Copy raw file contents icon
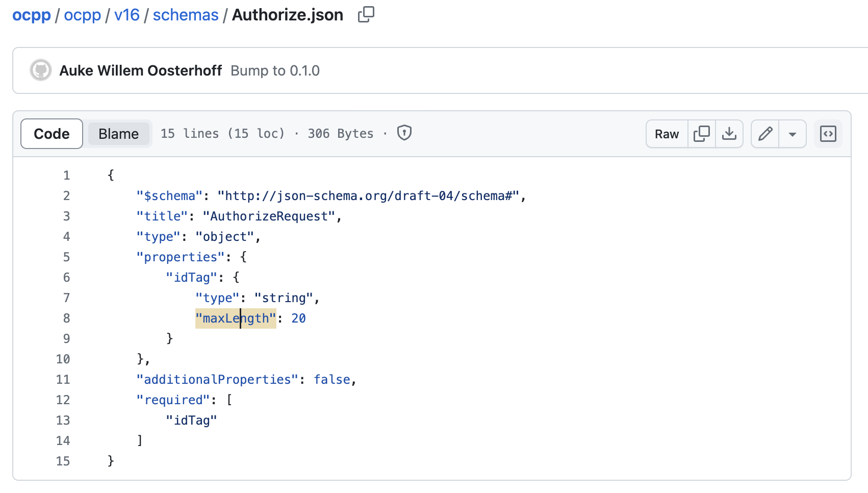This screenshot has width=868, height=493. (701, 134)
